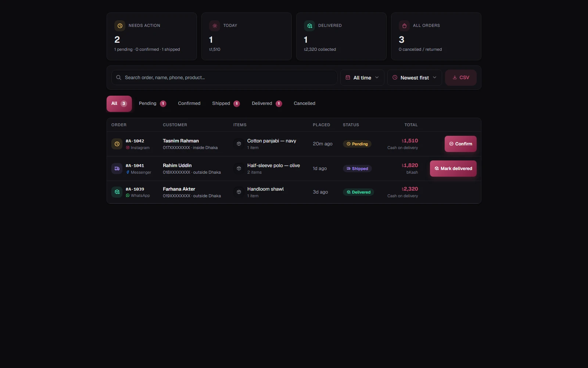Click the calendar icon beside All time

click(x=348, y=78)
